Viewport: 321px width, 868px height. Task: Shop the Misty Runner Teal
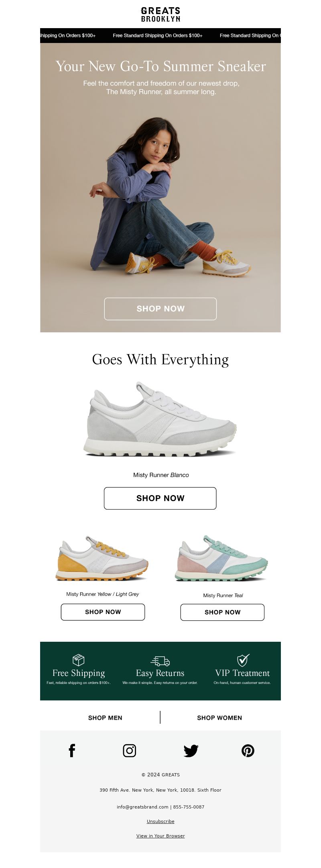point(222,612)
